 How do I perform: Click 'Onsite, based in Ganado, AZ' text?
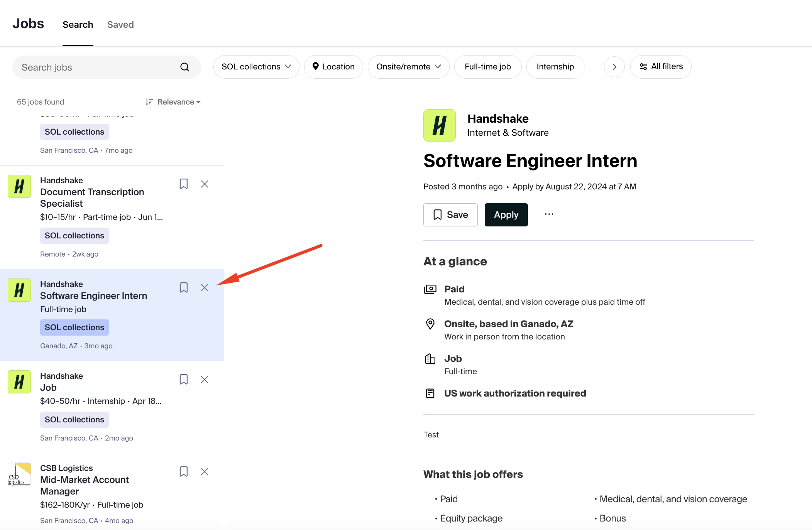[509, 324]
